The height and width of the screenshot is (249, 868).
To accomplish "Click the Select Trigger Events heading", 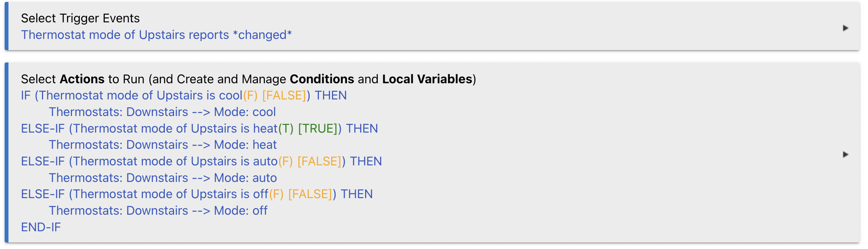I will coord(80,18).
